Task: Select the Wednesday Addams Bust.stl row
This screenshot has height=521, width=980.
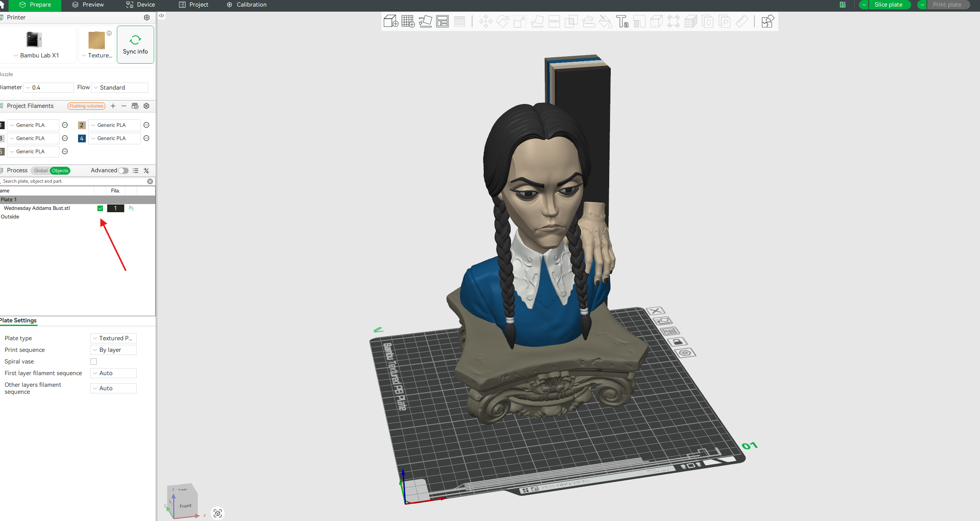Action: pyautogui.click(x=78, y=208)
